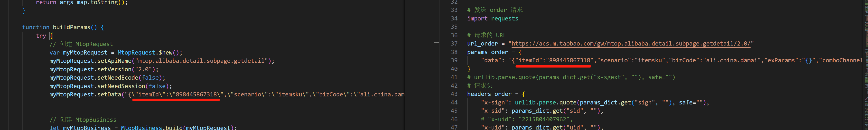The height and width of the screenshot is (130, 868).
Task: Click line number 34 in the gutter
Action: 454,19
